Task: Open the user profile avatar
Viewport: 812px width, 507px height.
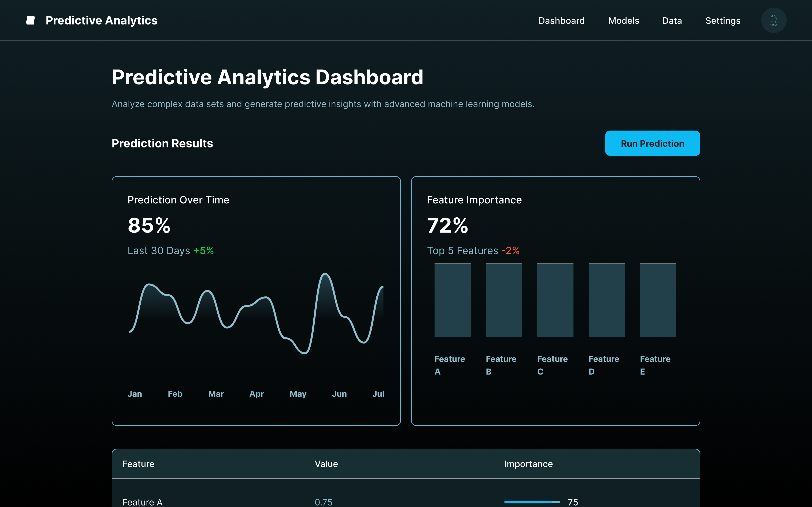Action: tap(774, 20)
